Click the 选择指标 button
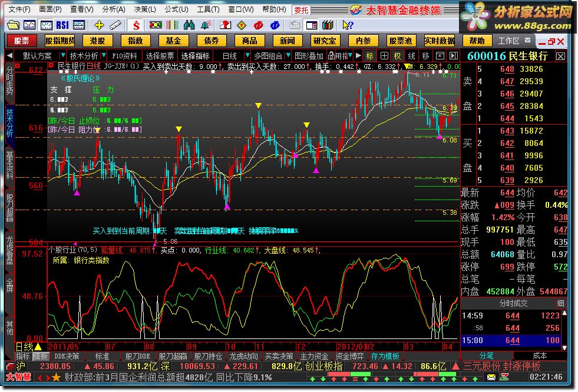The height and width of the screenshot is (392, 578). point(196,56)
